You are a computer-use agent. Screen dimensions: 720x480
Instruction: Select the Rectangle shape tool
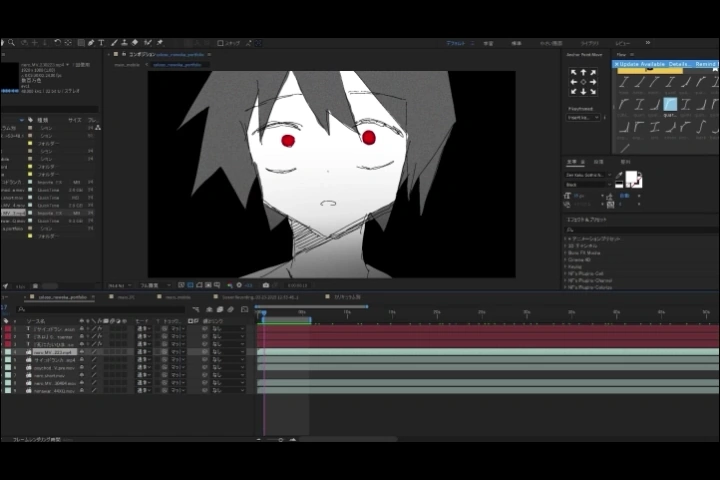pyautogui.click(x=81, y=43)
